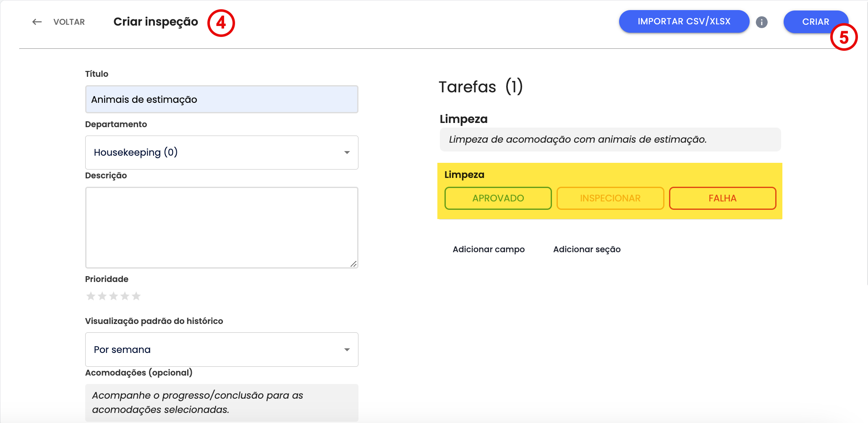Click inside the Descrição text area

(x=222, y=227)
